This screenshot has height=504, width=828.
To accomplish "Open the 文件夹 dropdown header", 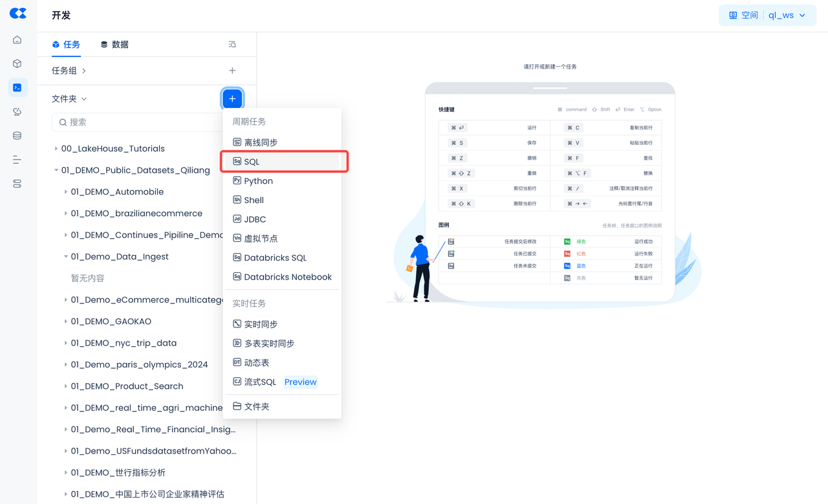I will click(69, 99).
